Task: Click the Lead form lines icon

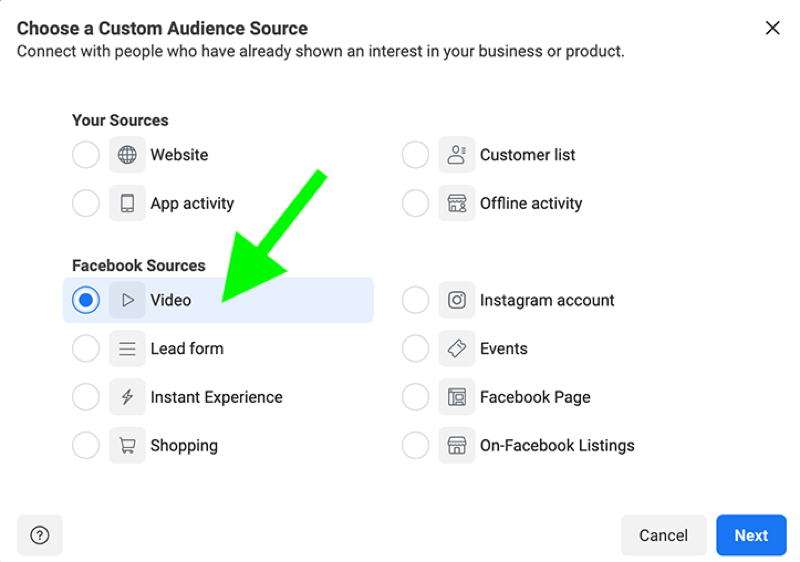Action: tap(127, 348)
